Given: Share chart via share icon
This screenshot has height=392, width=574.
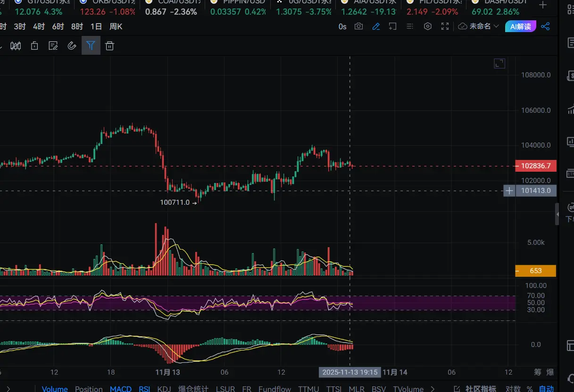Looking at the screenshot, I should [545, 26].
